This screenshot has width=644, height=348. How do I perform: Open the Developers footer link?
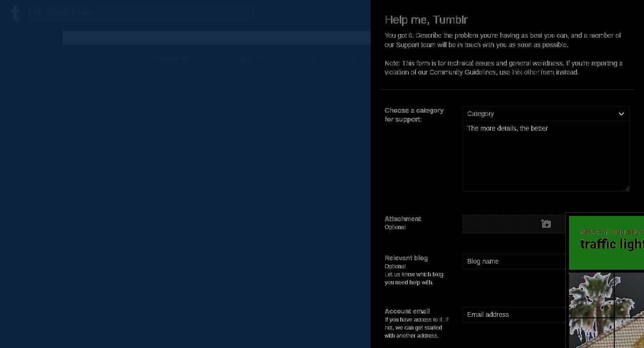click(272, 58)
